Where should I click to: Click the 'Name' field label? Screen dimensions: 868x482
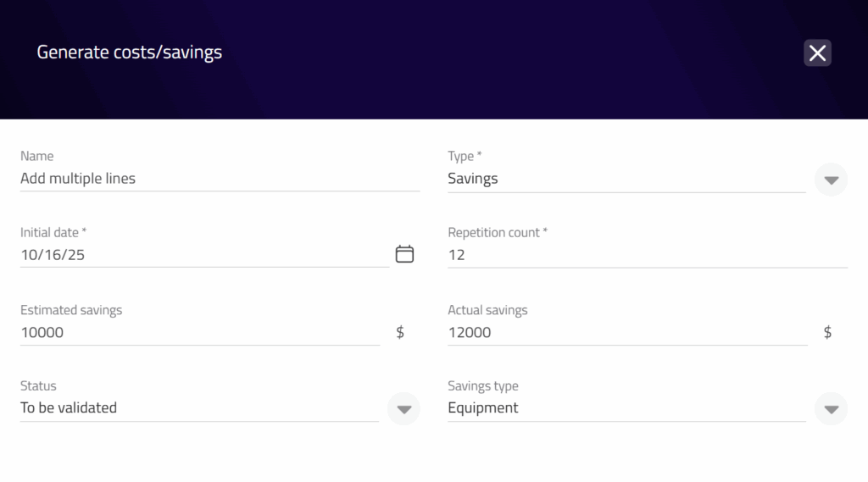[x=36, y=156]
